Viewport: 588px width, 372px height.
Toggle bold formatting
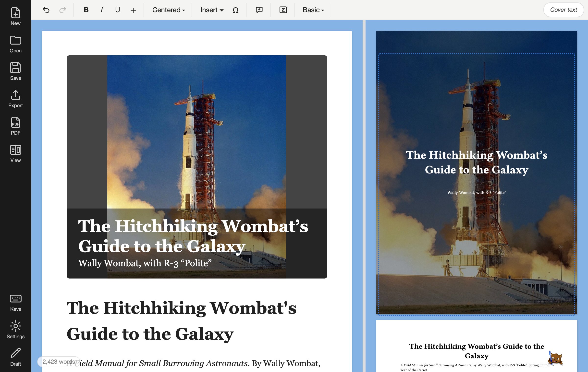coord(86,10)
